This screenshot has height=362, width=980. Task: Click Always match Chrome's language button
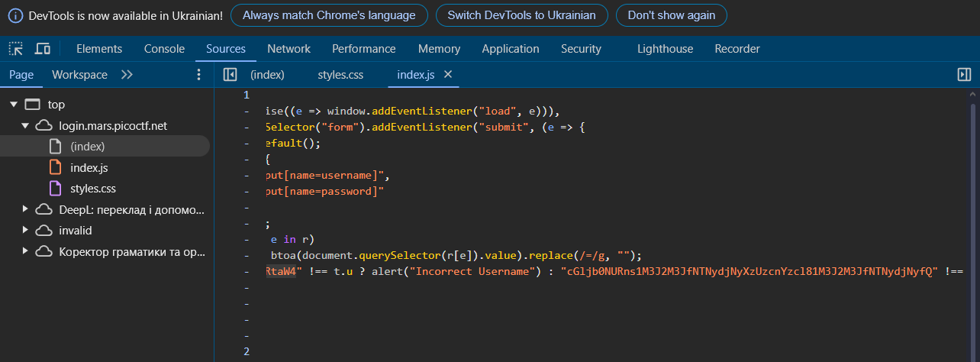pyautogui.click(x=329, y=15)
